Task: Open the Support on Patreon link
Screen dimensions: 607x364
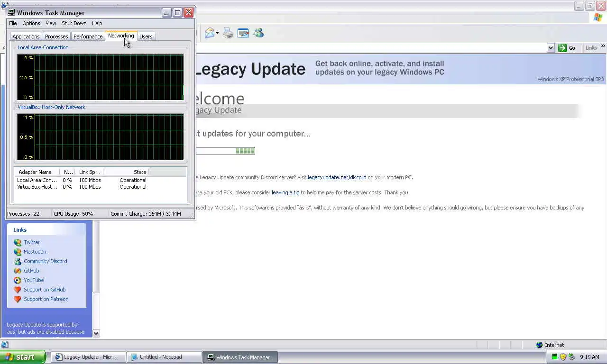Action: coord(46,299)
